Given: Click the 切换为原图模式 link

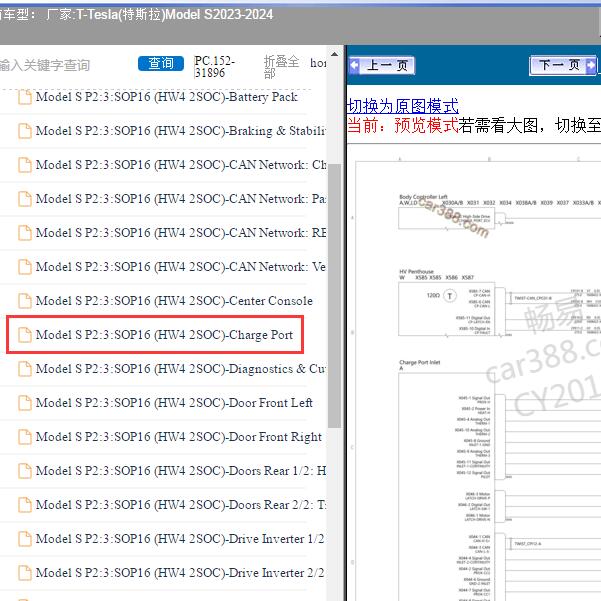Looking at the screenshot, I should tap(402, 106).
